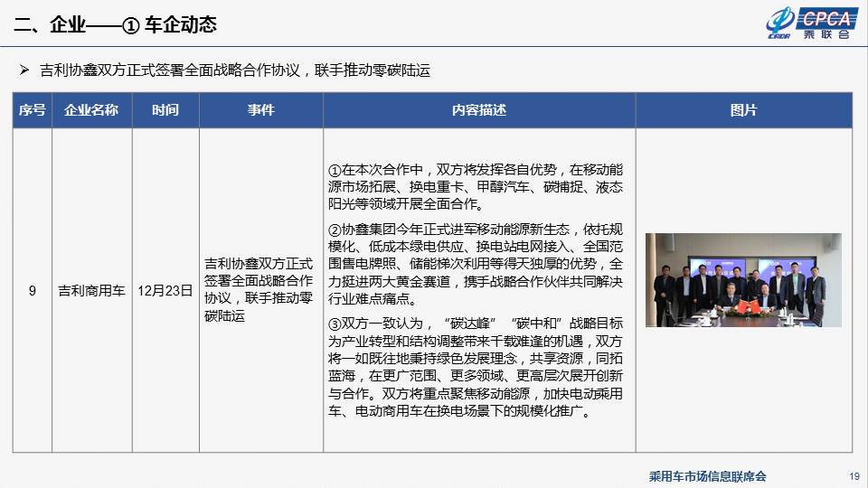The height and width of the screenshot is (488, 868).
Task: Click paragraph ③ about 碳达峰 碳中和
Action: (476, 367)
